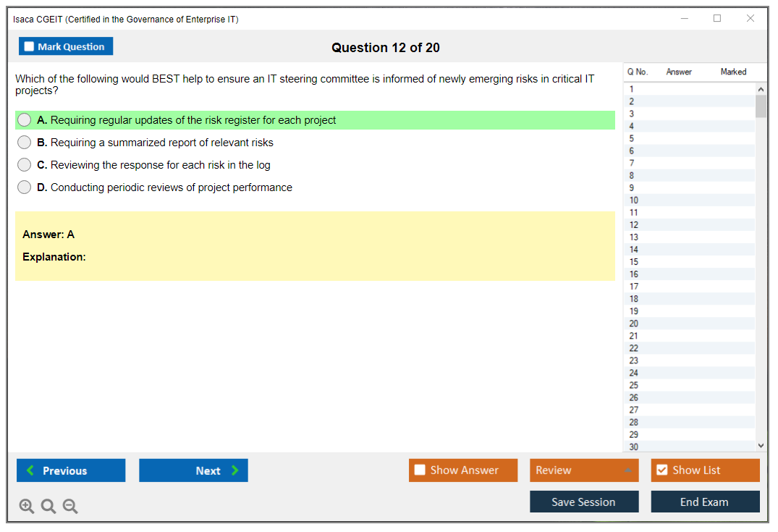Screen dimensions: 778x532
Task: Uncheck the Show List checkbox
Action: click(x=661, y=470)
